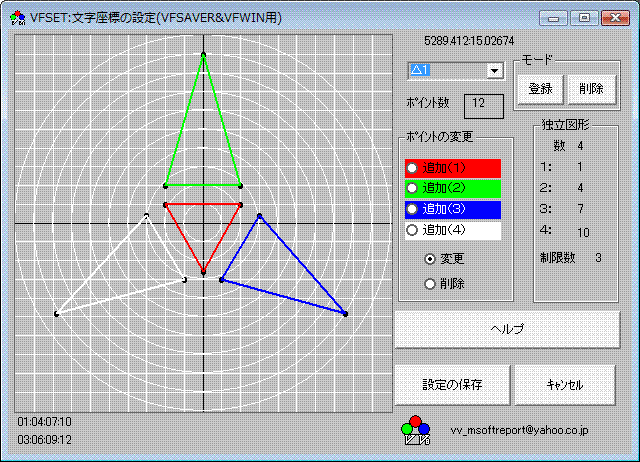Click figure 3 index value 7
The height and width of the screenshot is (462, 640).
(580, 209)
